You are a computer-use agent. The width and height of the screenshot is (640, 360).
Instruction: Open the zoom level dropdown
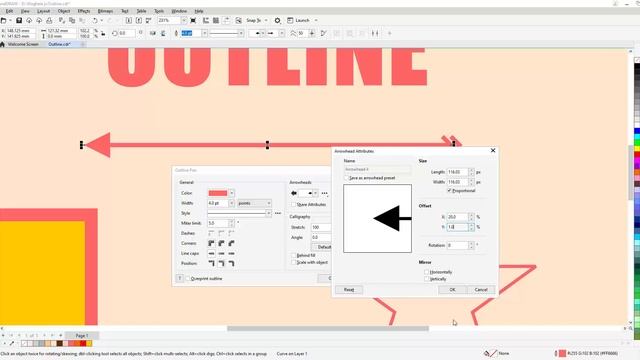click(184, 20)
